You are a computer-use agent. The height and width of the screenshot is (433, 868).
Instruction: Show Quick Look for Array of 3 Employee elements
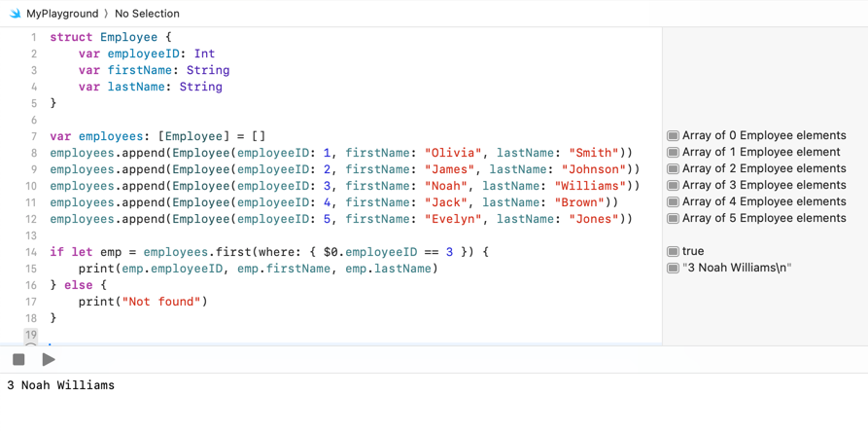674,185
